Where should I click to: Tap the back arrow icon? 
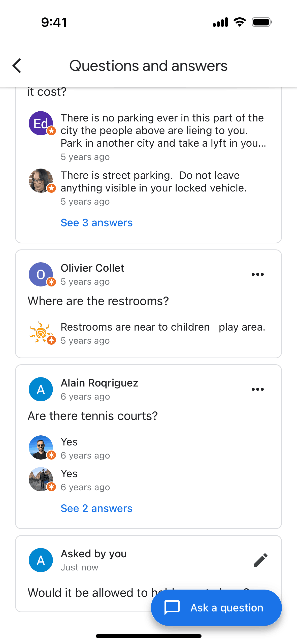17,66
